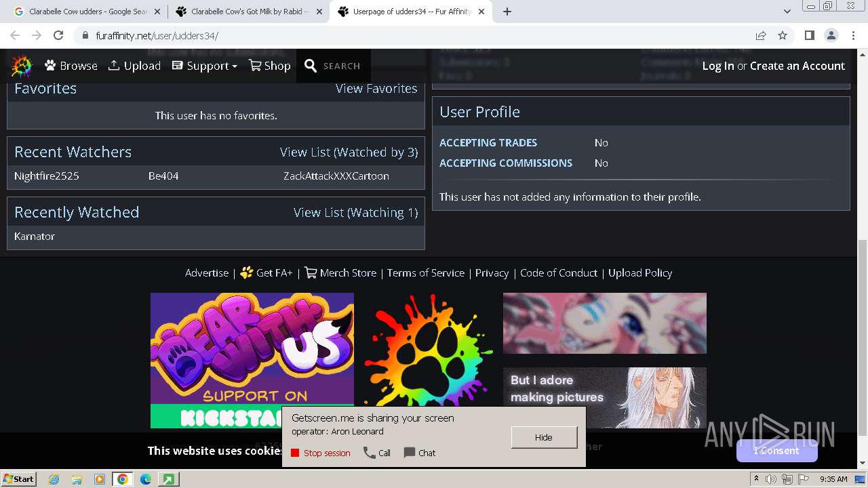The image size is (868, 488).
Task: Click the address bar URL
Action: (157, 36)
